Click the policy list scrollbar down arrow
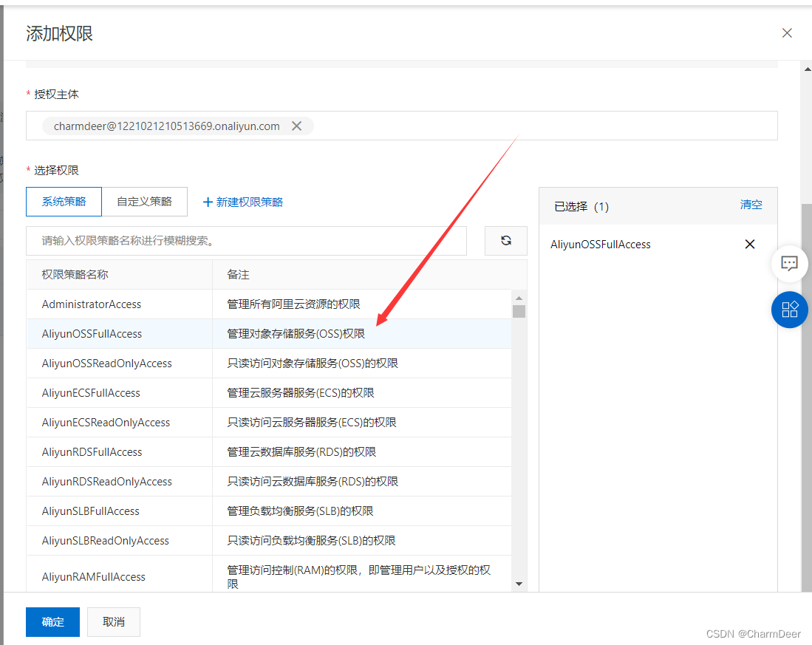 [x=519, y=584]
